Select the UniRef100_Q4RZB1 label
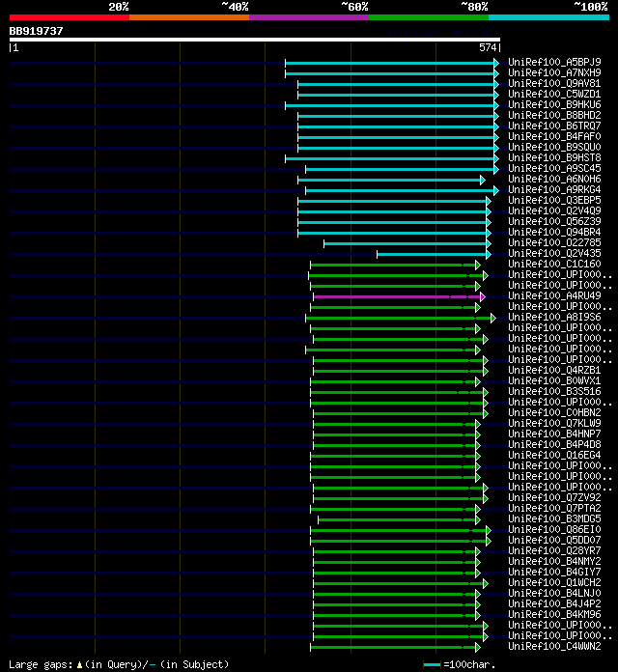The width and height of the screenshot is (618, 672). click(x=554, y=371)
